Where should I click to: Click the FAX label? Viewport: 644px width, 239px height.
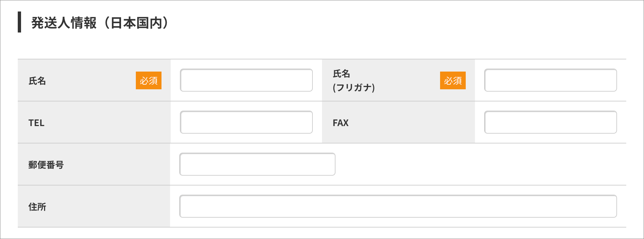pos(340,123)
